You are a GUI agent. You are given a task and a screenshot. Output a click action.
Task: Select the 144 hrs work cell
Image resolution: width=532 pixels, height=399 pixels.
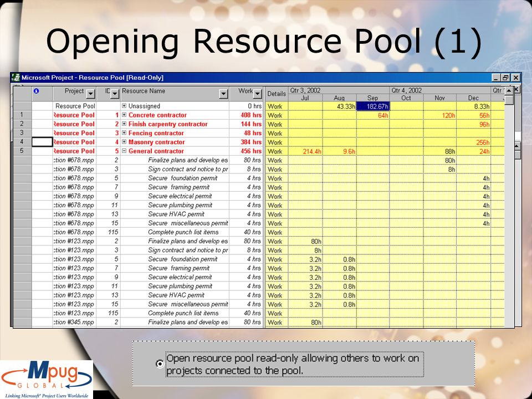click(x=247, y=124)
